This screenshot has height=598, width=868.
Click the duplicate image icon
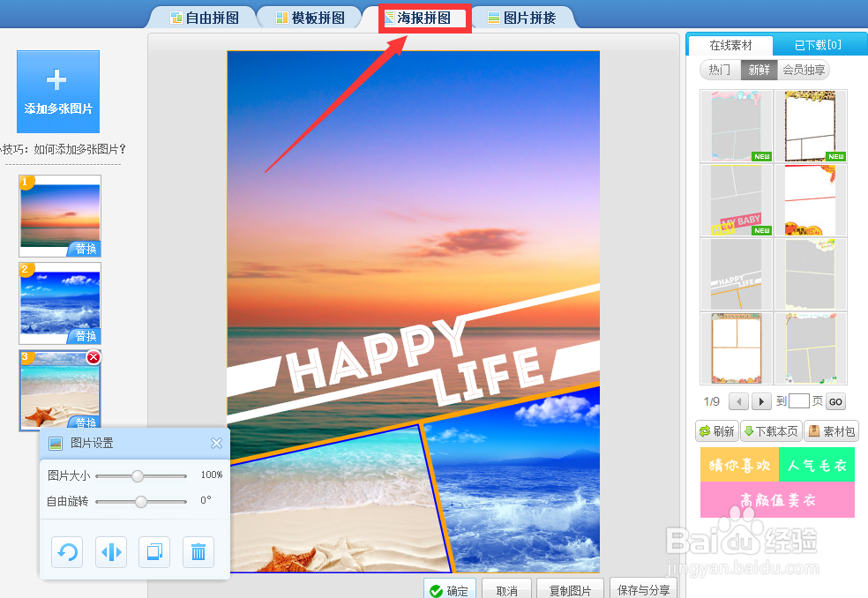click(154, 552)
